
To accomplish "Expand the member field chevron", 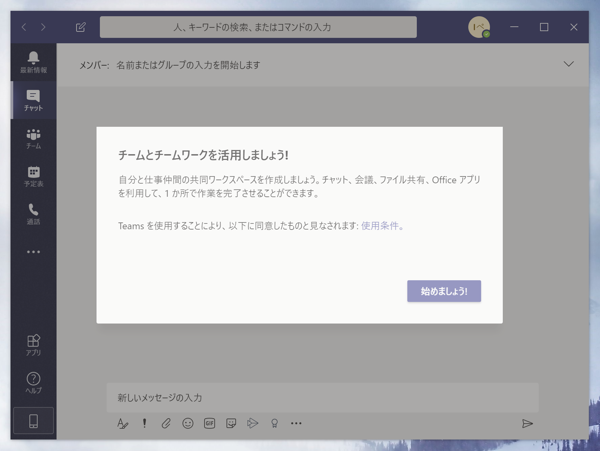I will tap(569, 64).
